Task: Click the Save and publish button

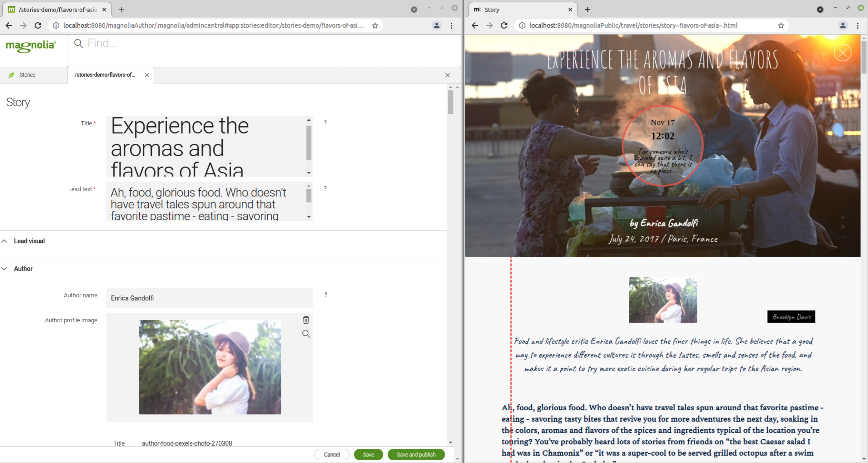Action: [x=416, y=455]
